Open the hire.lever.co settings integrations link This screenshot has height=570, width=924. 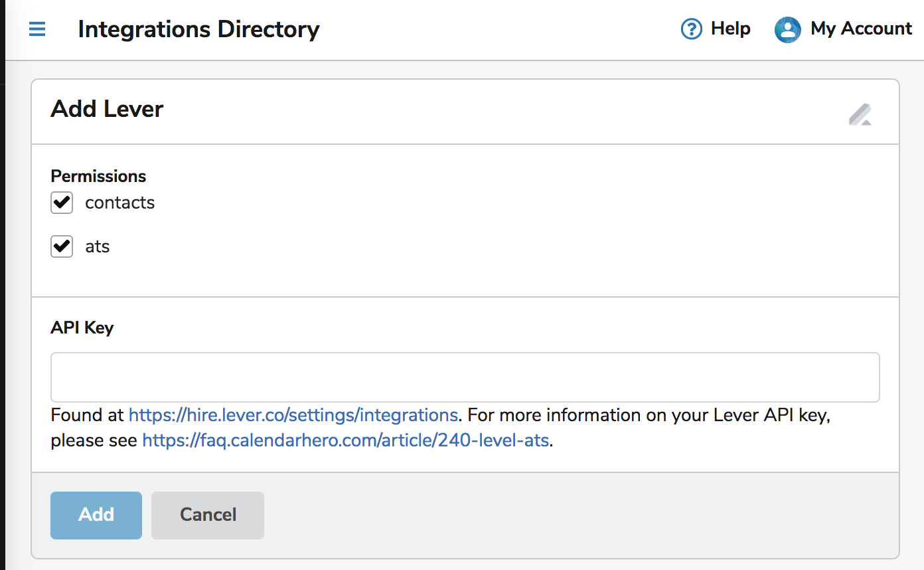point(293,415)
